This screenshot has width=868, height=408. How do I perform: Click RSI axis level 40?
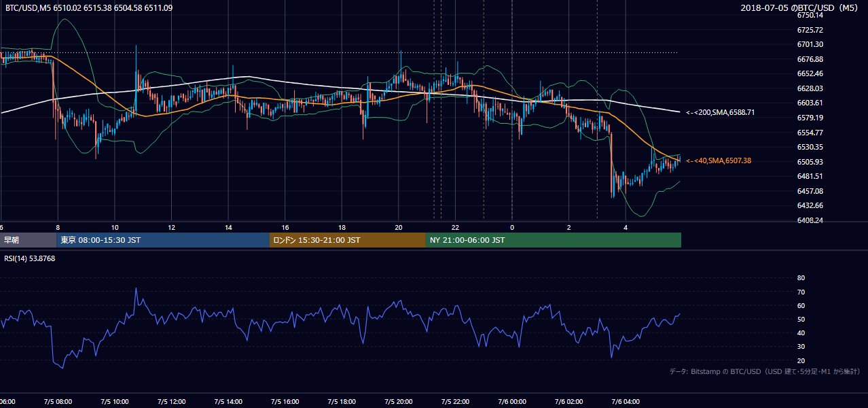[x=801, y=333]
